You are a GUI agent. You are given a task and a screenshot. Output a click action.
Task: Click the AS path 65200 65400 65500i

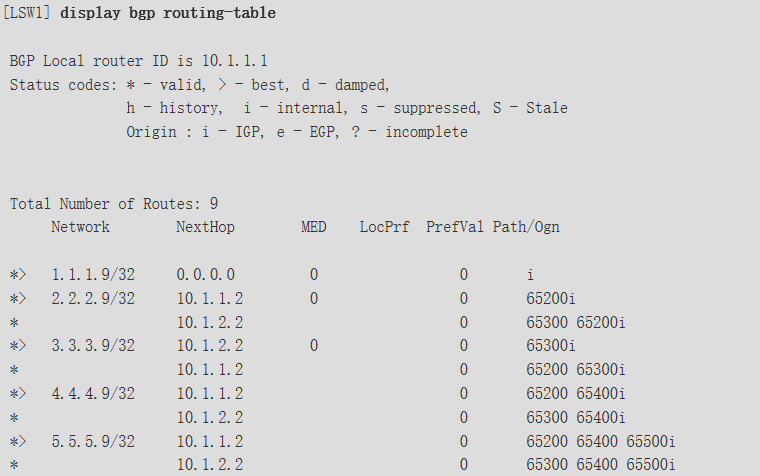601,441
